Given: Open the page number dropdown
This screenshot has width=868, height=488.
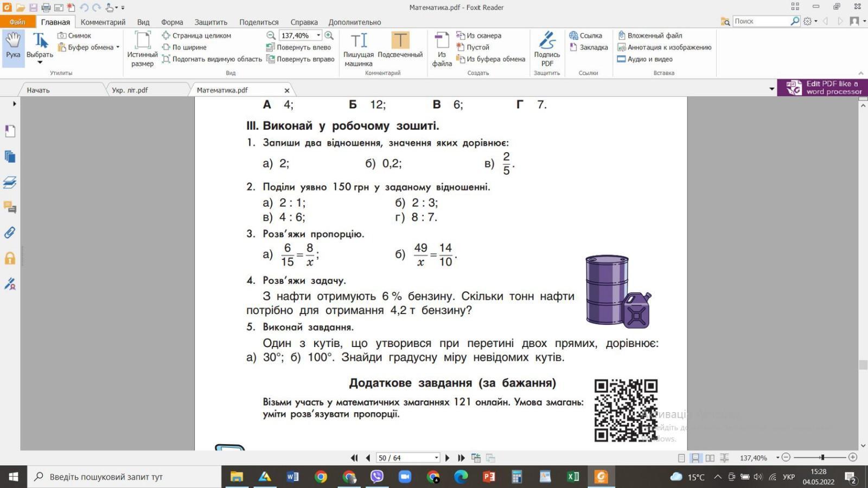Looking at the screenshot, I should click(436, 458).
